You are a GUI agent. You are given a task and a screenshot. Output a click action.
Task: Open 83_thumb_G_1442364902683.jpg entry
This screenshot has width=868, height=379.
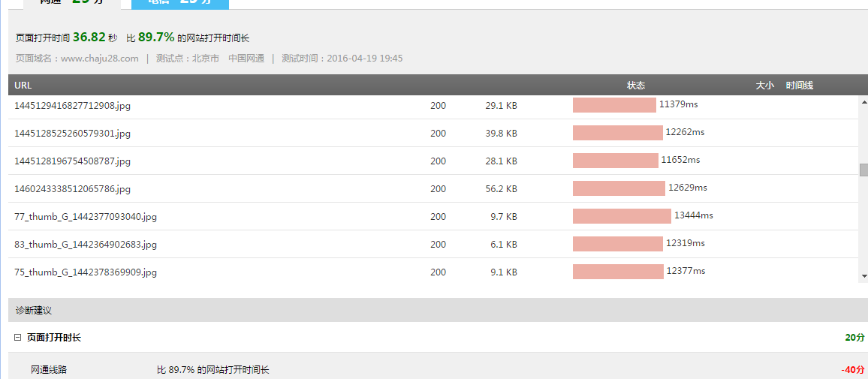tap(86, 245)
